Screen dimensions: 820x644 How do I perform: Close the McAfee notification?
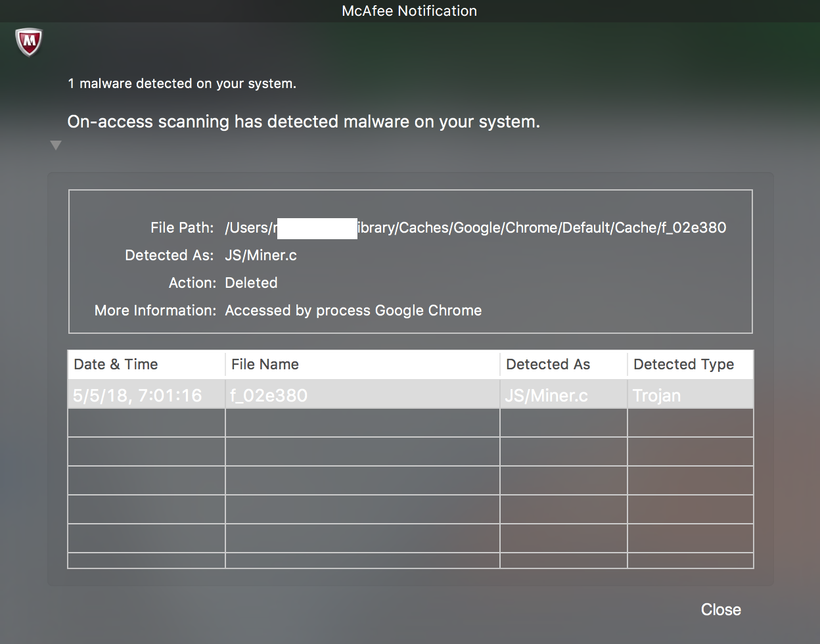tap(721, 609)
